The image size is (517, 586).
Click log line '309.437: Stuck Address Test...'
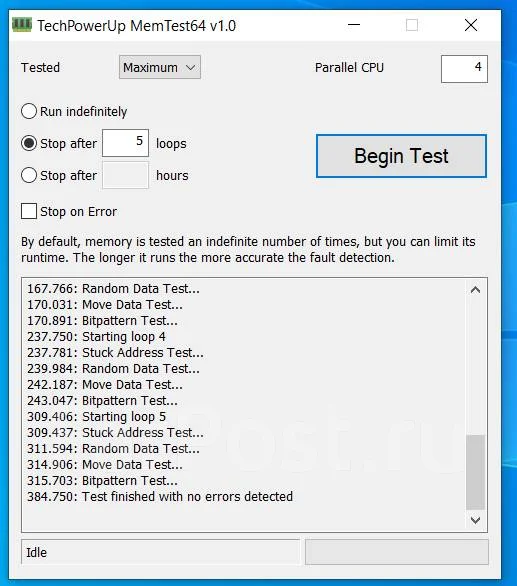tap(116, 432)
